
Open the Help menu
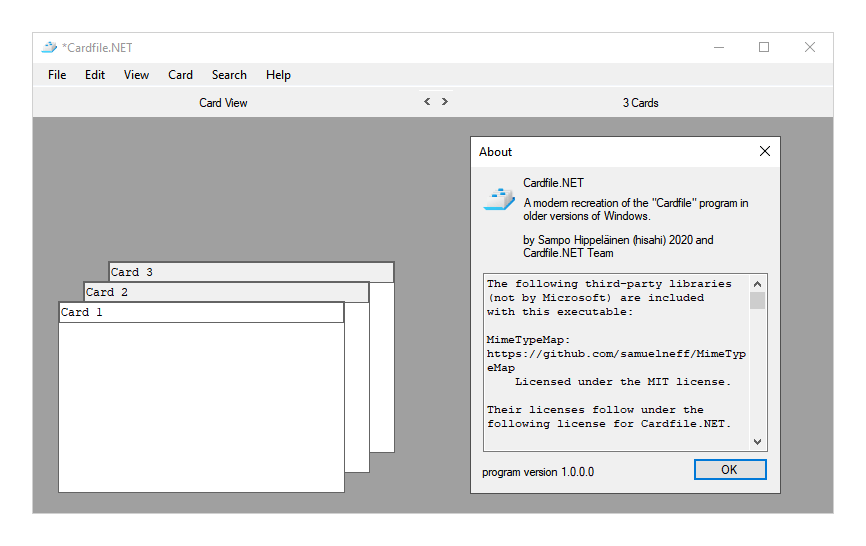click(278, 75)
